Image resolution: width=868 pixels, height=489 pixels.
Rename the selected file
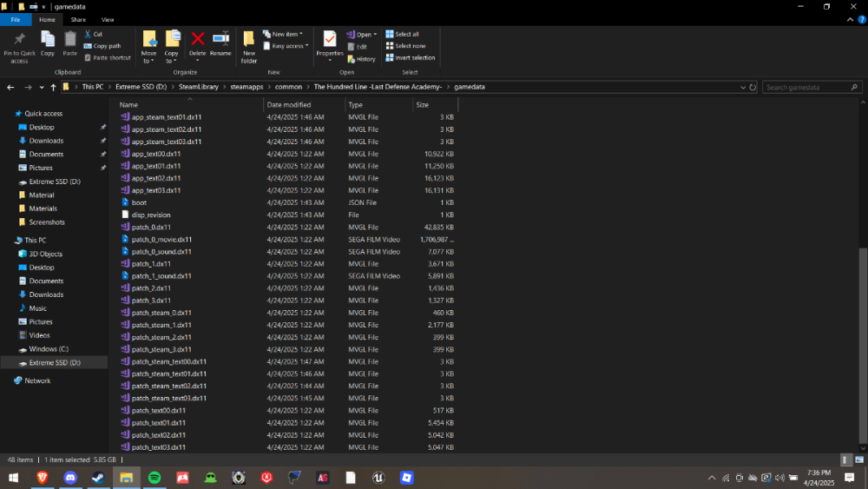coord(220,43)
